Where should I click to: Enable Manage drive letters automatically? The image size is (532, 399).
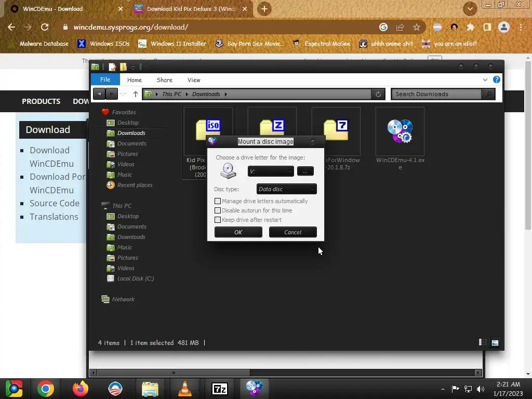coord(218,201)
